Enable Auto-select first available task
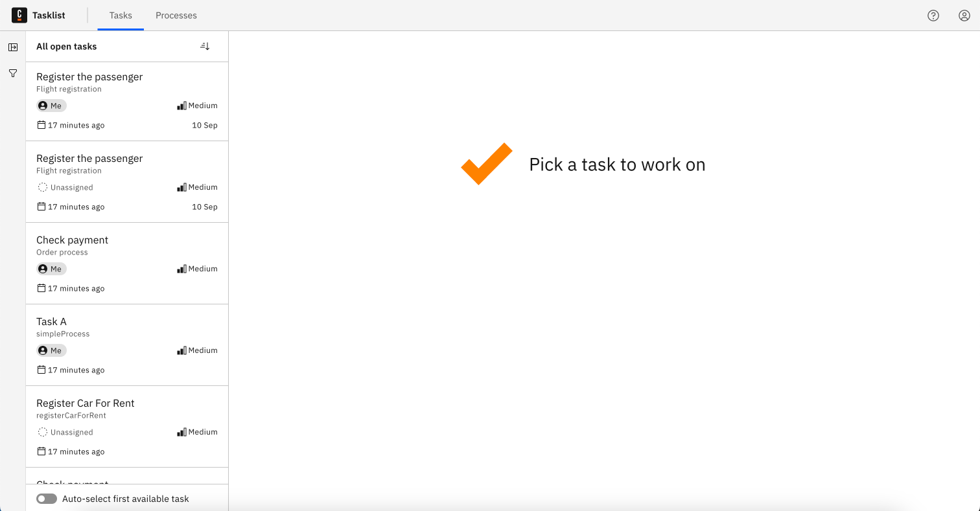This screenshot has height=511, width=980. tap(46, 499)
